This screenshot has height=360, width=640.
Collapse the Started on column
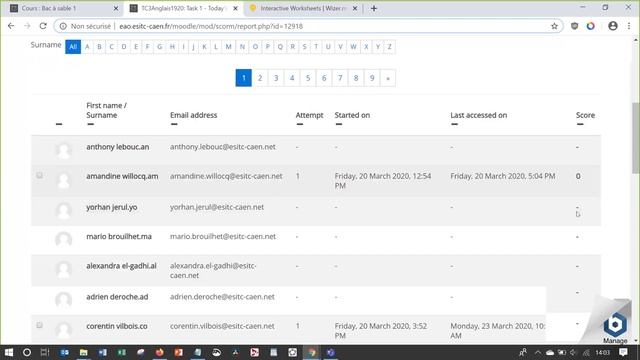click(339, 124)
